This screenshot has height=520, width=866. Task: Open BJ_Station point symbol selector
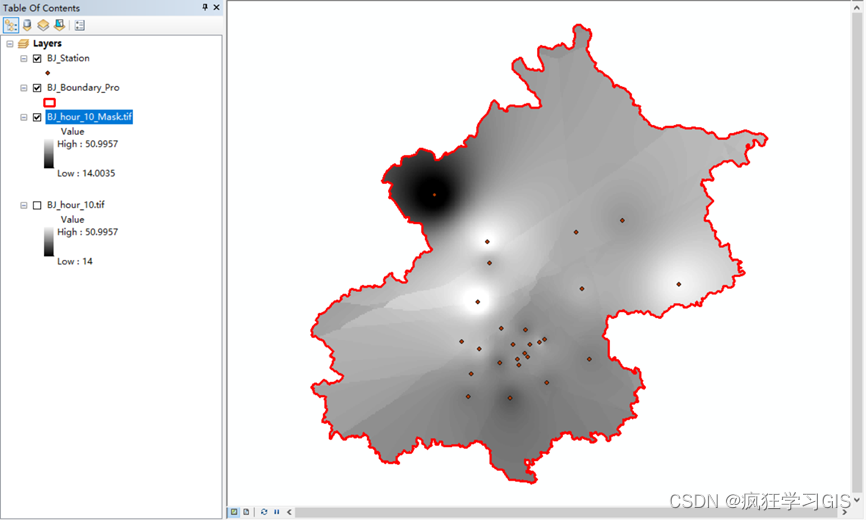(x=47, y=73)
